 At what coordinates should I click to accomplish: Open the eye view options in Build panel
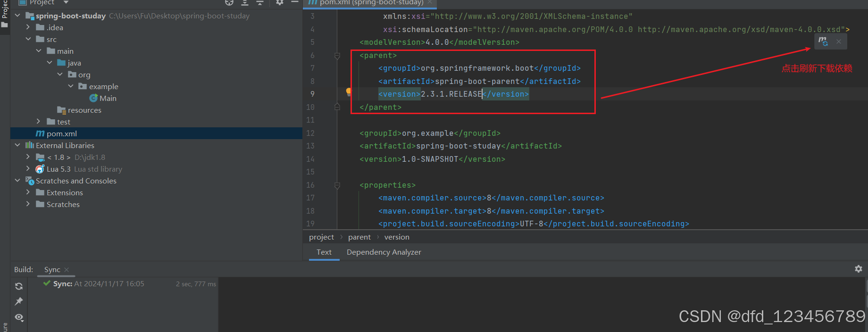pyautogui.click(x=19, y=317)
